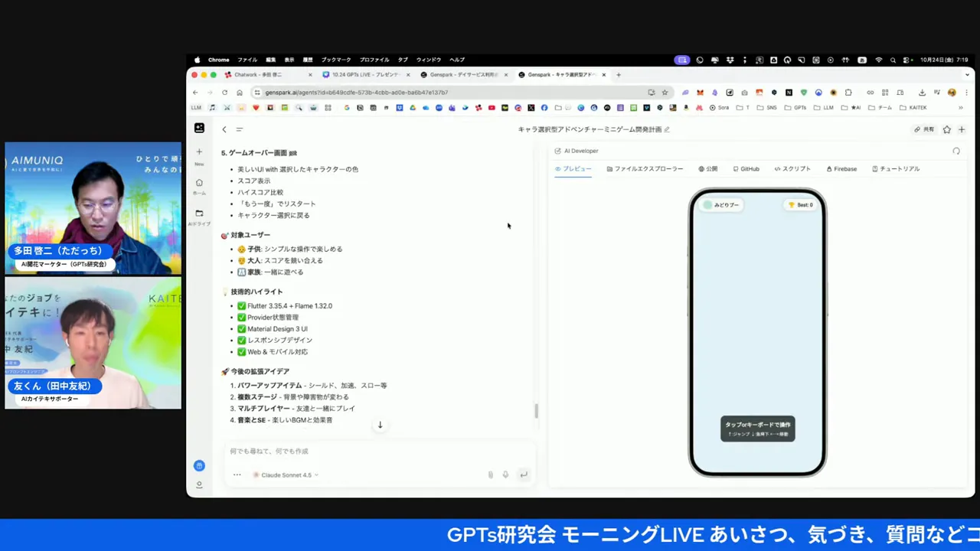The width and height of the screenshot is (980, 551).
Task: Click the microphone icon in chat input
Action: pos(505,475)
